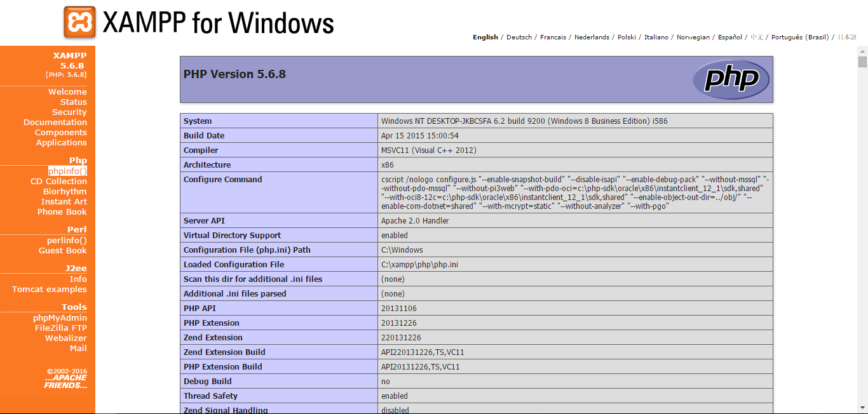
Task: Click the 'C:\xampp\php\php.ini' value
Action: (x=419, y=265)
